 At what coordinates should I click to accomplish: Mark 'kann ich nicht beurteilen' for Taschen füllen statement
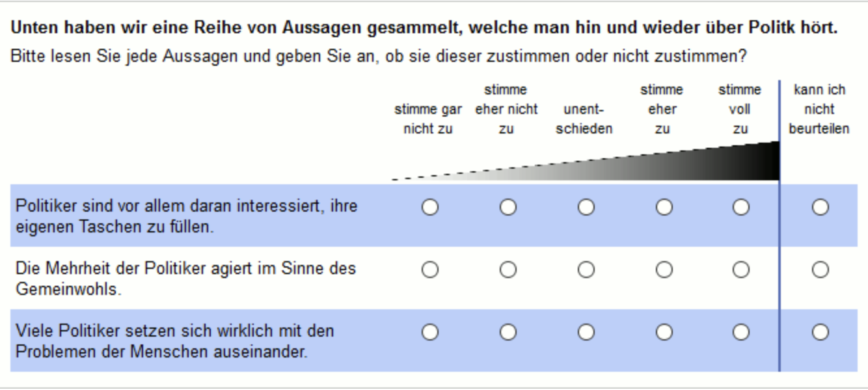tap(821, 207)
